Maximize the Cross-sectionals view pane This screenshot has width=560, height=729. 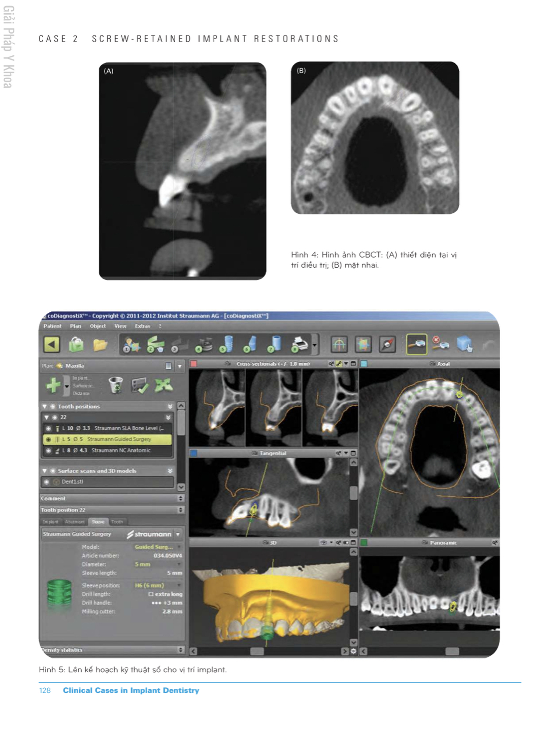[x=353, y=364]
